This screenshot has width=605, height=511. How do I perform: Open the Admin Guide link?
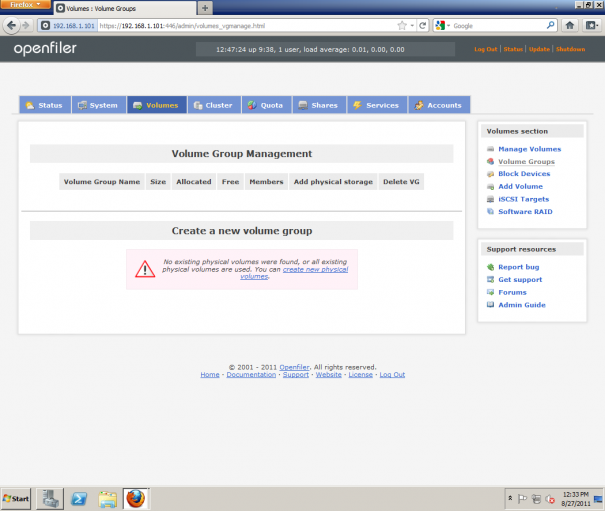point(522,305)
